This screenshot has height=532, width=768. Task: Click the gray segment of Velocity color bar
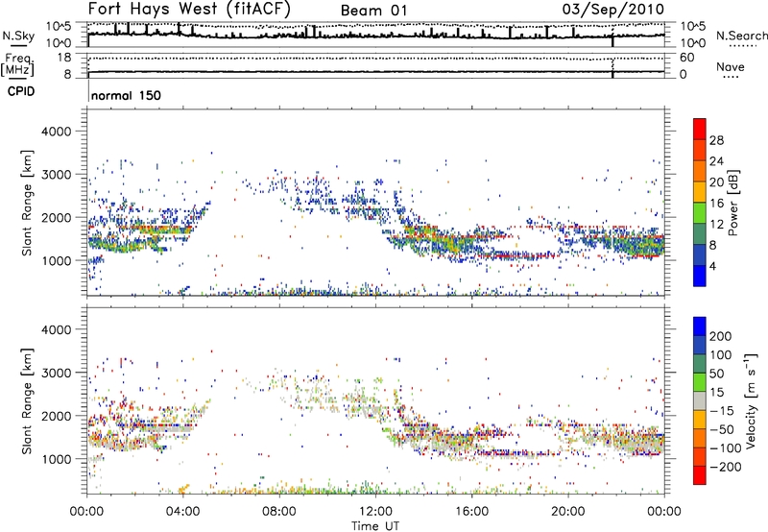pos(700,400)
